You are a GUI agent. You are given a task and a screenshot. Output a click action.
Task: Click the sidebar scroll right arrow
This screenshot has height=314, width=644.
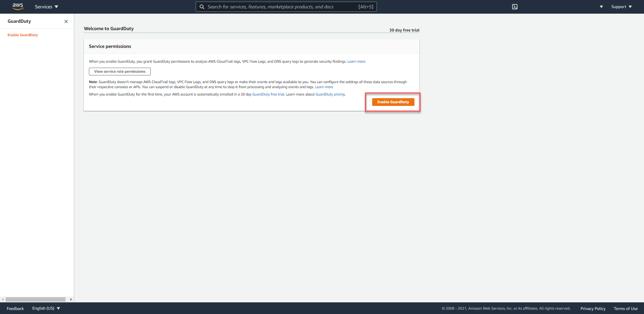click(71, 299)
